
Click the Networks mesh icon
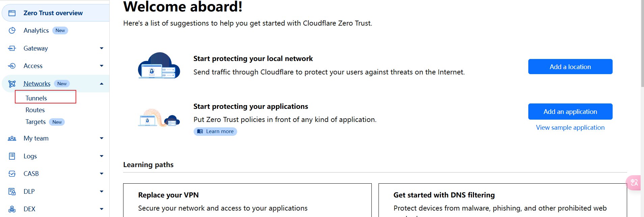[12, 84]
